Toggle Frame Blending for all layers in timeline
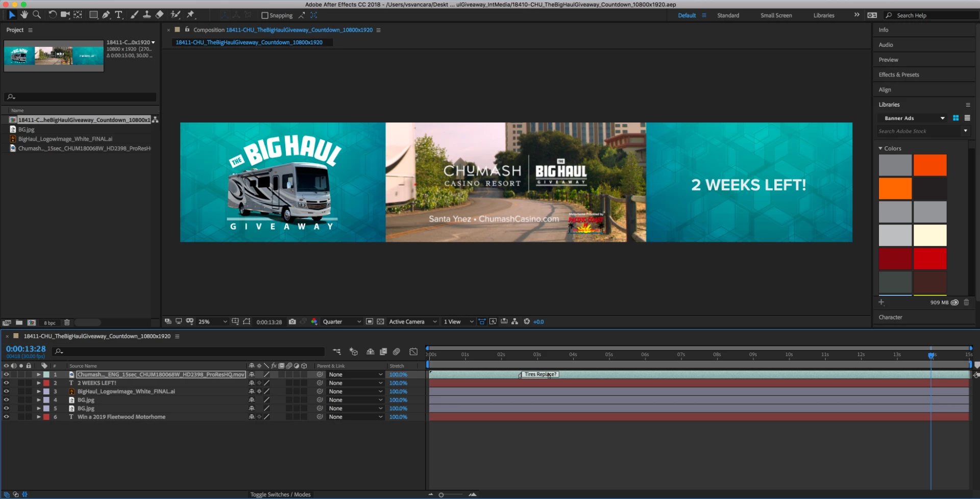Viewport: 980px width, 499px height. click(383, 352)
